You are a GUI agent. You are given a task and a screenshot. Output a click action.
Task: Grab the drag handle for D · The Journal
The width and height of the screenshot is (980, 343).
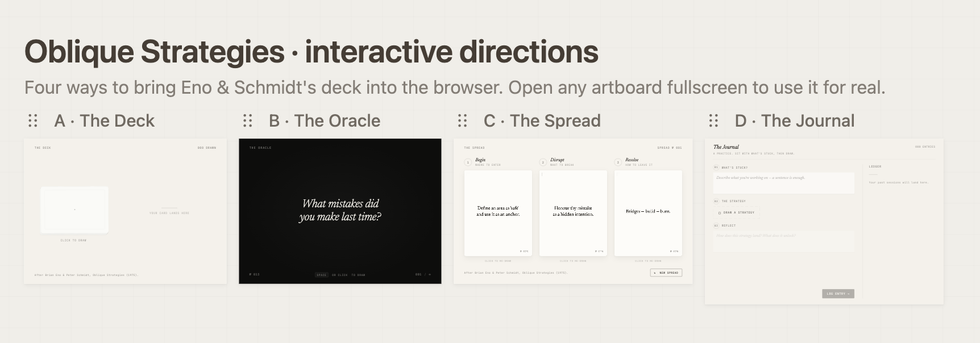coord(713,120)
